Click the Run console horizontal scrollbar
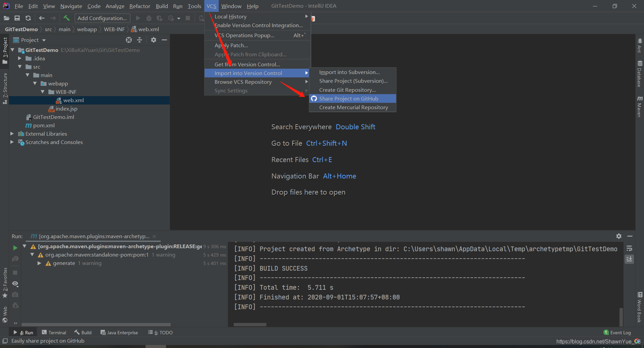644x348 pixels. pyautogui.click(x=250, y=325)
